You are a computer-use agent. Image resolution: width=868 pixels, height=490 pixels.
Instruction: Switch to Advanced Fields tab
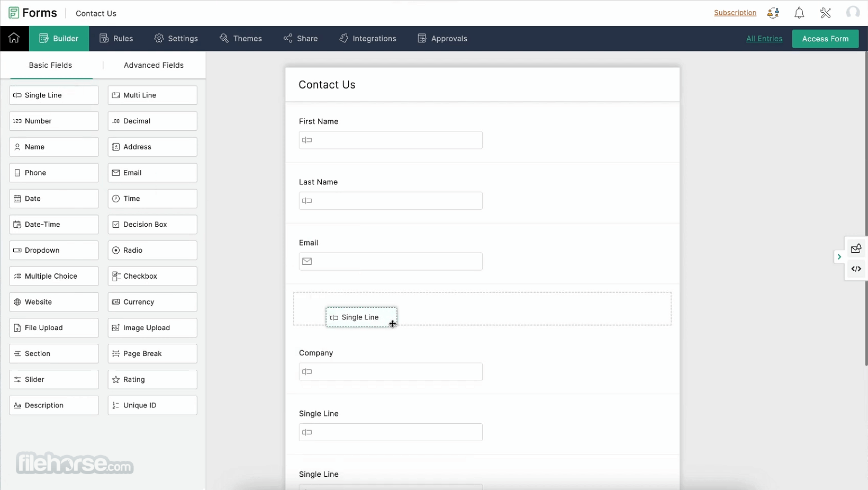point(153,65)
